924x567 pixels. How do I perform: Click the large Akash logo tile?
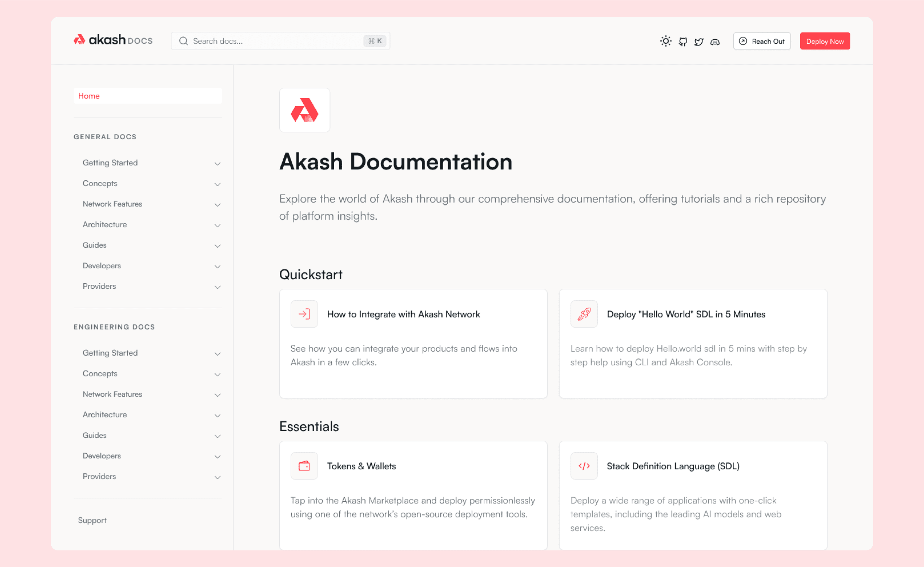coord(305,110)
